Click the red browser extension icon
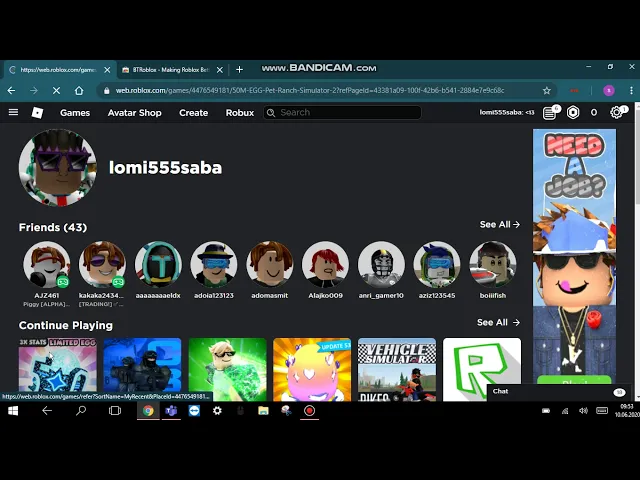 pyautogui.click(x=574, y=90)
